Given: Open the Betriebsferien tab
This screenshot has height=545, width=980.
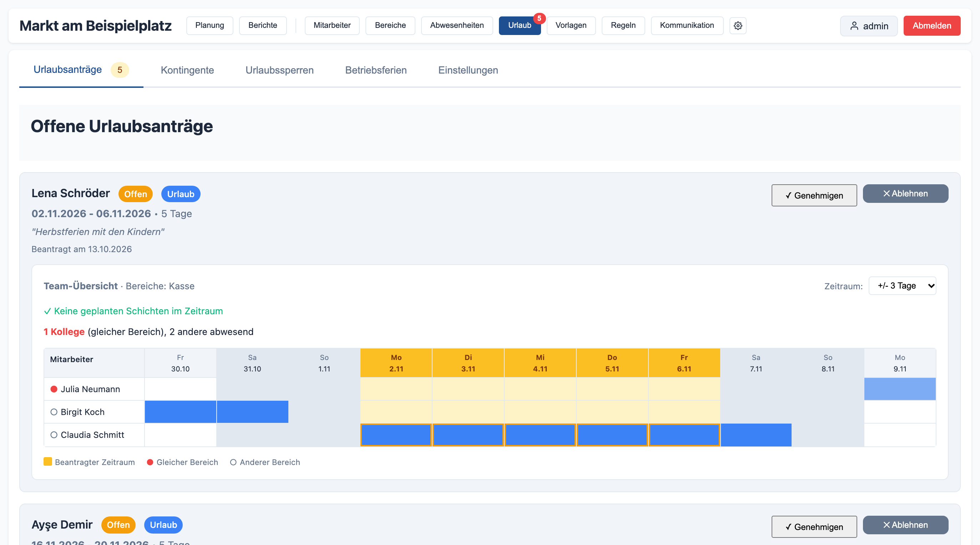Looking at the screenshot, I should tap(376, 70).
